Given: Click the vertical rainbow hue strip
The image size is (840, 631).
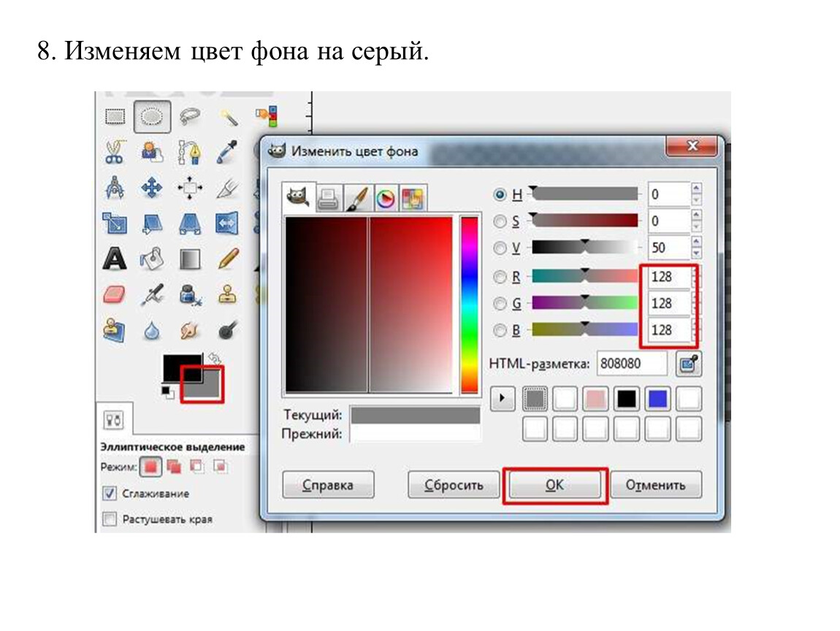Looking at the screenshot, I should coord(469,305).
